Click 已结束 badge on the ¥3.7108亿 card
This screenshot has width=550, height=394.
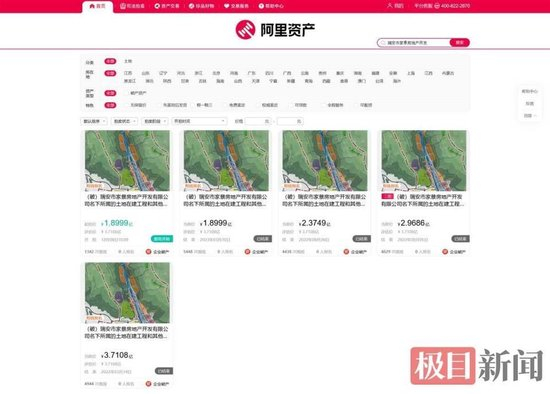pos(164,371)
